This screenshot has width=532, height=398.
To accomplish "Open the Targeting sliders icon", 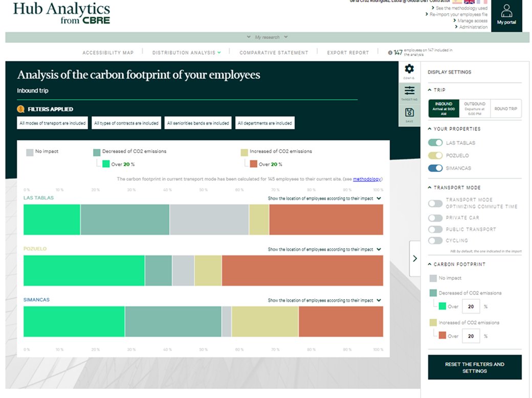I will pyautogui.click(x=409, y=91).
